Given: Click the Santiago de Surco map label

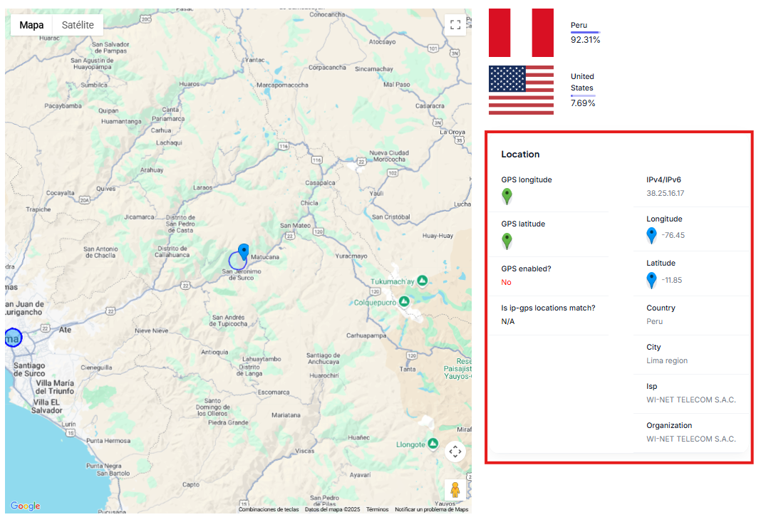Looking at the screenshot, I should click(29, 370).
